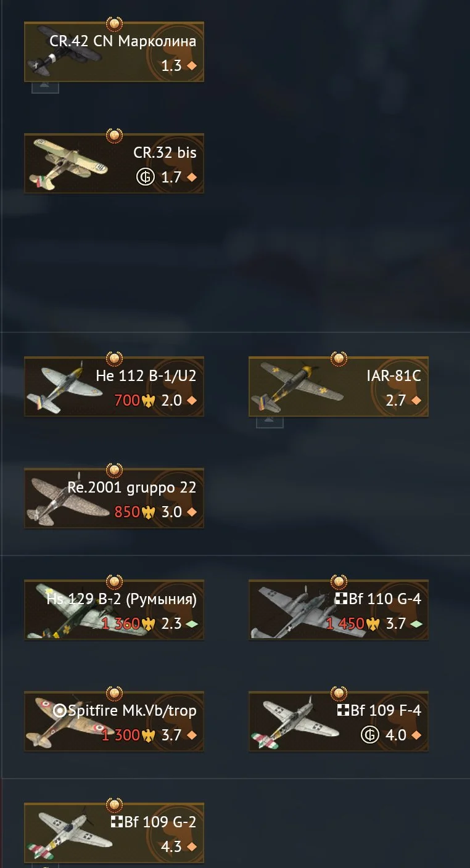Click the eagle currency icon beside 700

148,401
